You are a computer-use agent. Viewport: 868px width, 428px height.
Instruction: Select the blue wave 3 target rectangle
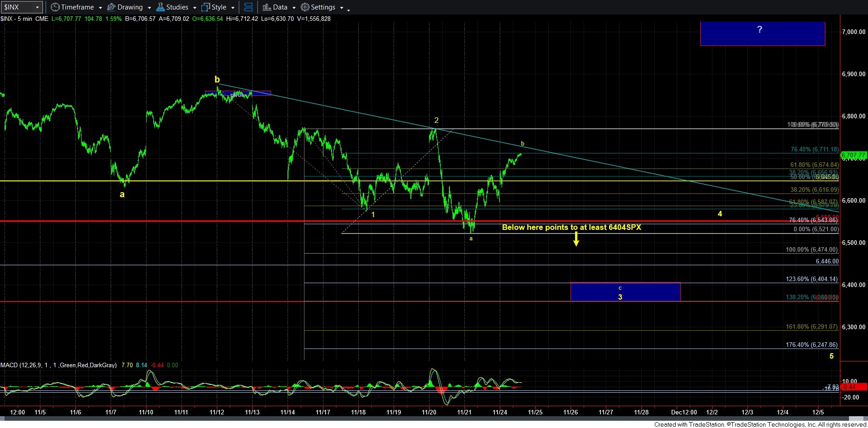tap(625, 292)
